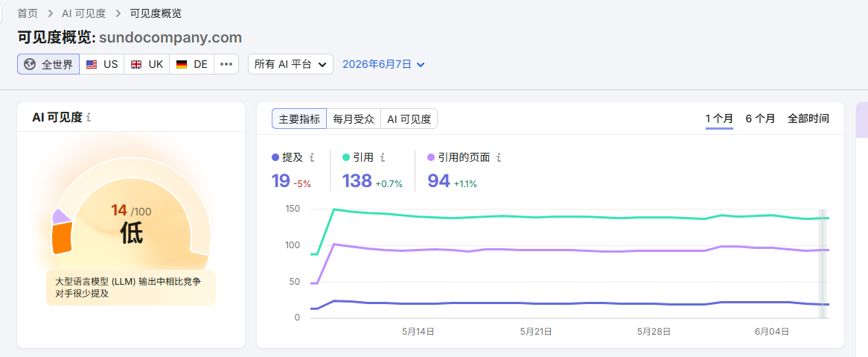
Task: Show info for AI 可见度 card
Action: 89,118
